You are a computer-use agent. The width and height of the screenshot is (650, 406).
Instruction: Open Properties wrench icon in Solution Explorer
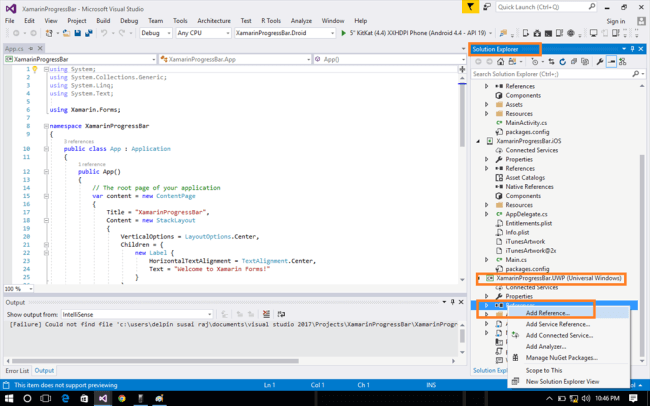coord(599,62)
